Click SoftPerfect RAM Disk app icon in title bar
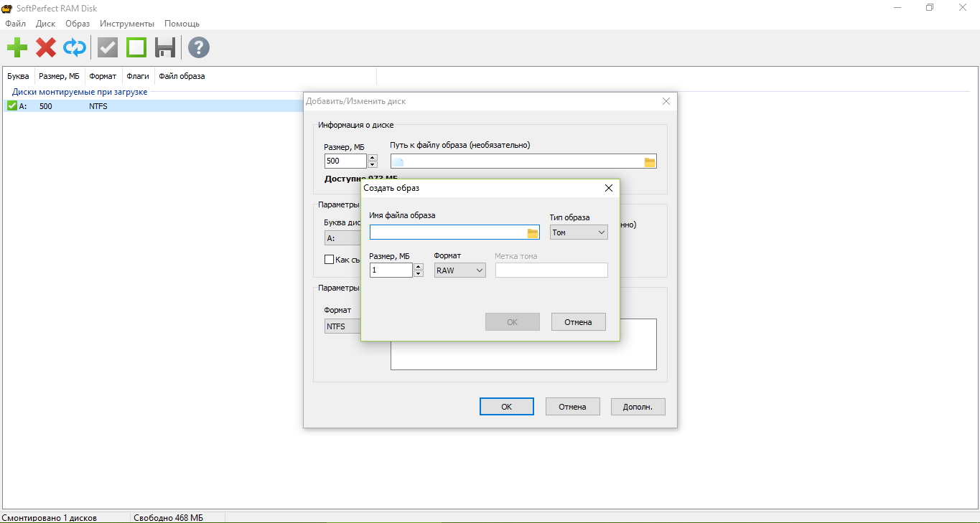980x523 pixels. [x=7, y=7]
